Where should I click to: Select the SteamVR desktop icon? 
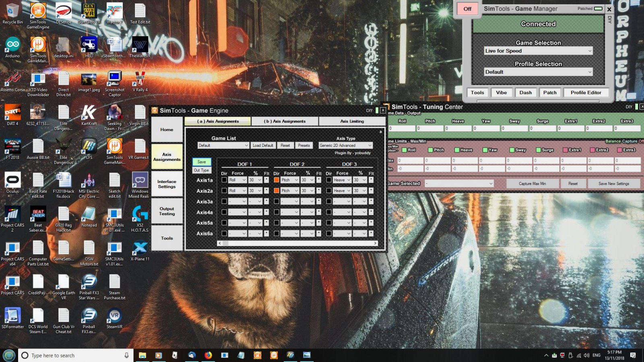[x=114, y=318]
